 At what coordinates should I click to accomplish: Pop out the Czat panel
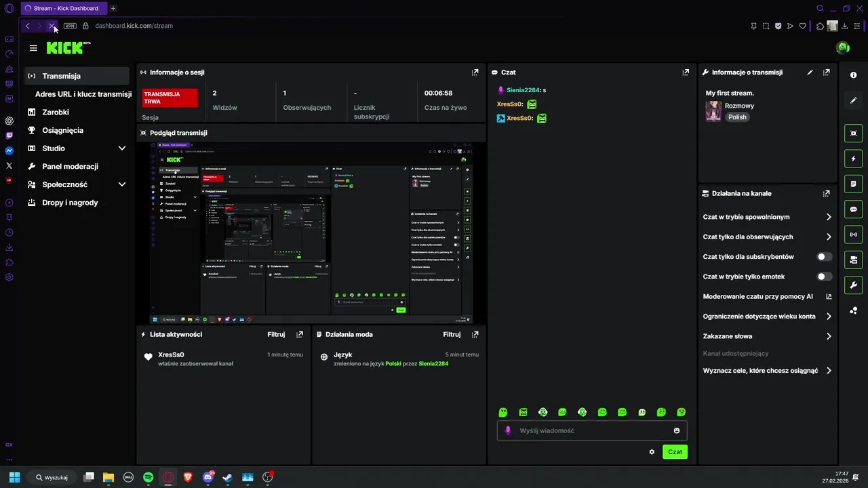(686, 73)
